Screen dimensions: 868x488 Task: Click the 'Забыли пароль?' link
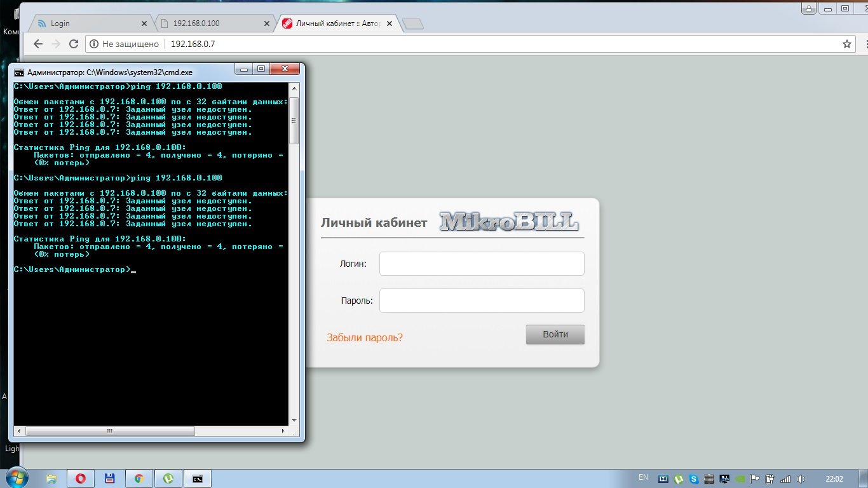point(365,337)
